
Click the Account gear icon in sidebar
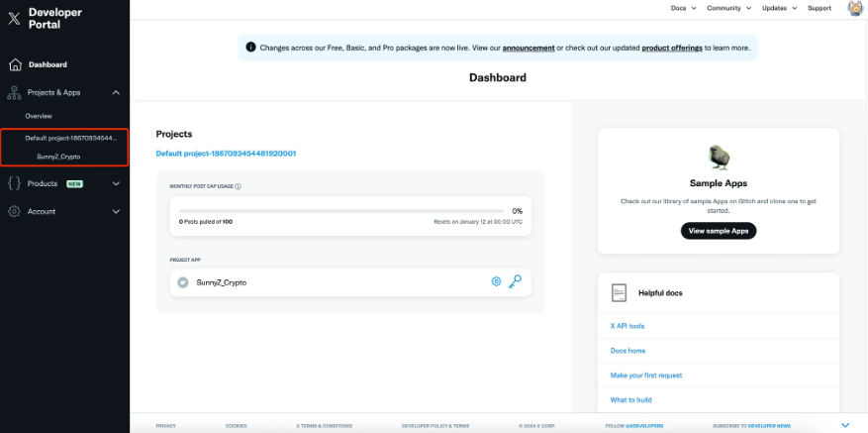coord(15,211)
